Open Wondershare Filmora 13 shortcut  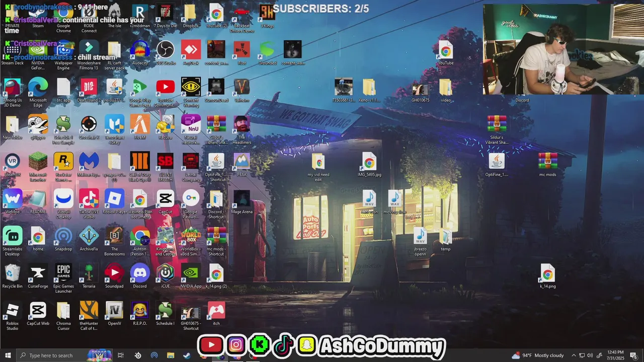tap(89, 56)
